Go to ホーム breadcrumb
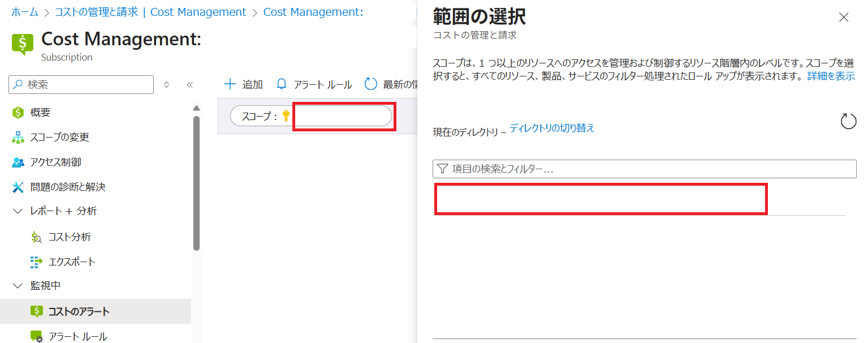The height and width of the screenshot is (343, 868). tap(25, 12)
